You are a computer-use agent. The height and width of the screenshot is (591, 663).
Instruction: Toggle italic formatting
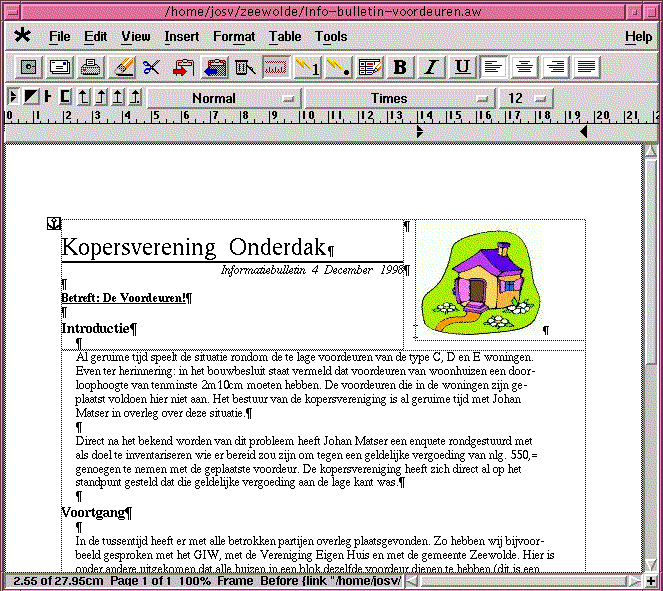click(431, 67)
